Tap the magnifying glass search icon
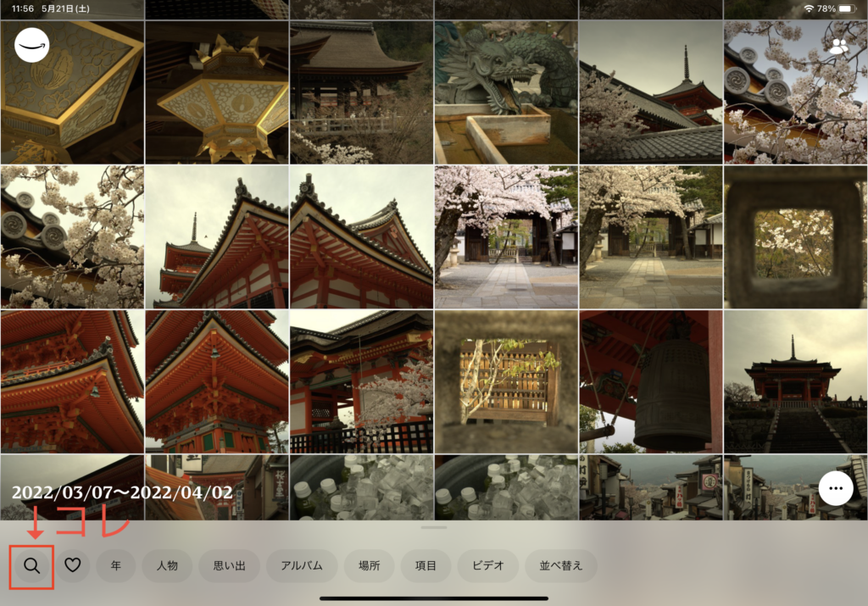The height and width of the screenshot is (606, 868). pyautogui.click(x=32, y=565)
